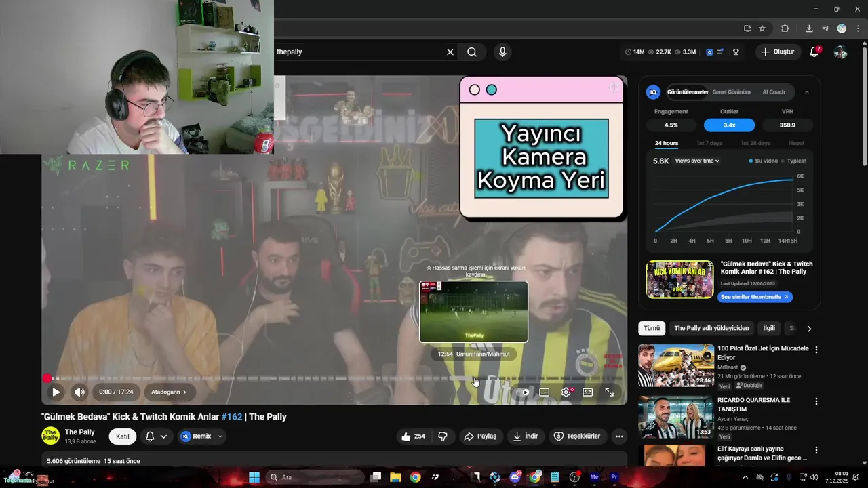Click See similar thumbnails button
868x488 pixels.
tap(755, 297)
